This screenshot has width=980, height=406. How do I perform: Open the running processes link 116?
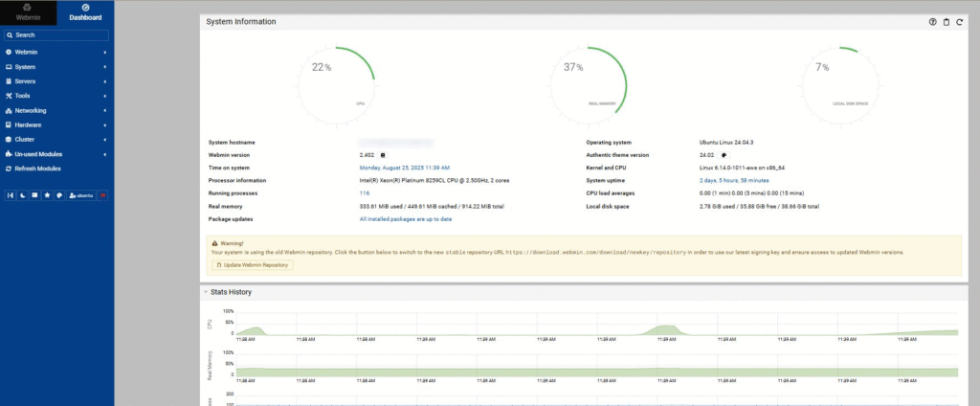(x=365, y=193)
